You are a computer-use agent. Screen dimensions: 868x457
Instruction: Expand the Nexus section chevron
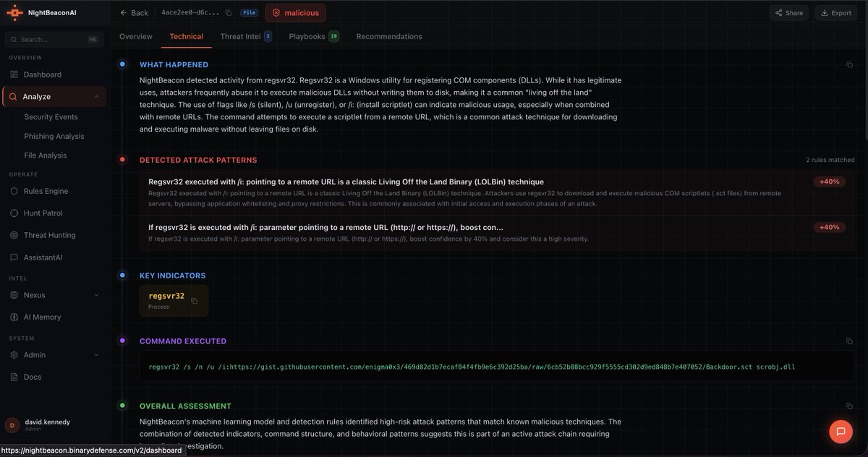coord(97,295)
